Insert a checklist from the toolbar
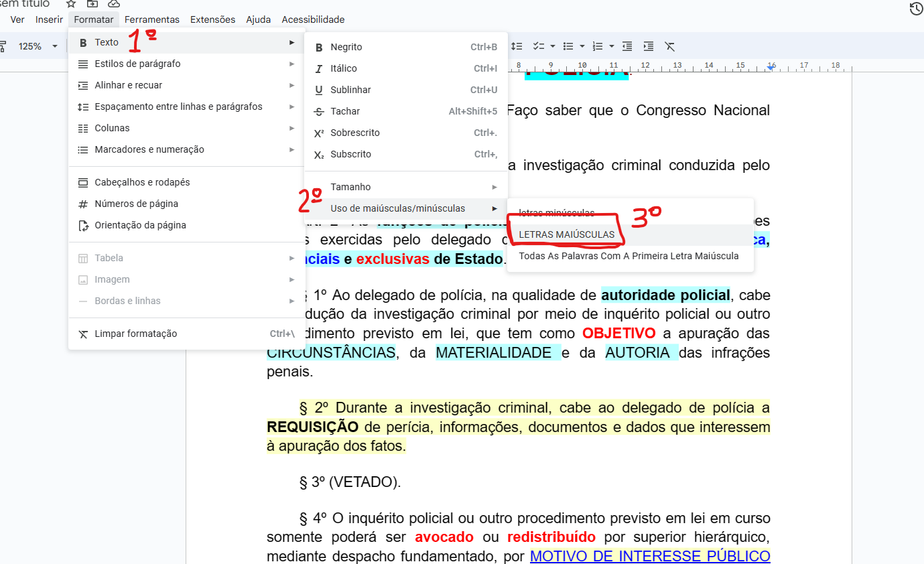Screen dimensions: 924x564 coord(538,46)
